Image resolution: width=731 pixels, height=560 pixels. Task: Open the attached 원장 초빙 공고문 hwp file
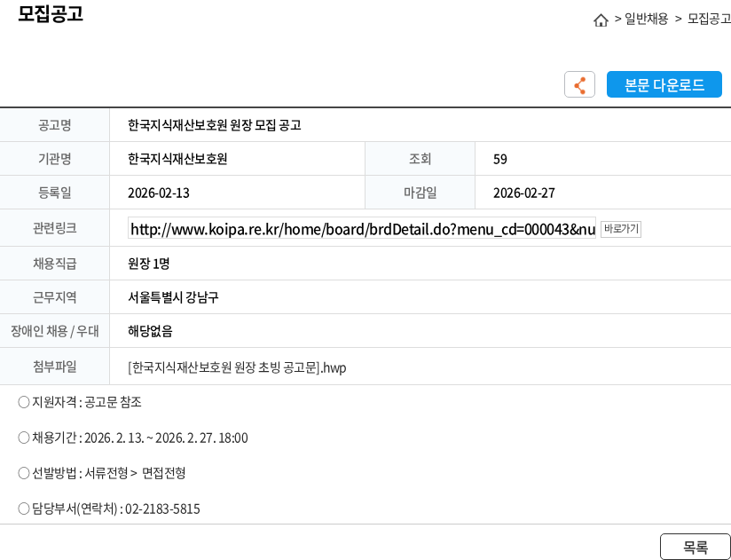coord(237,367)
